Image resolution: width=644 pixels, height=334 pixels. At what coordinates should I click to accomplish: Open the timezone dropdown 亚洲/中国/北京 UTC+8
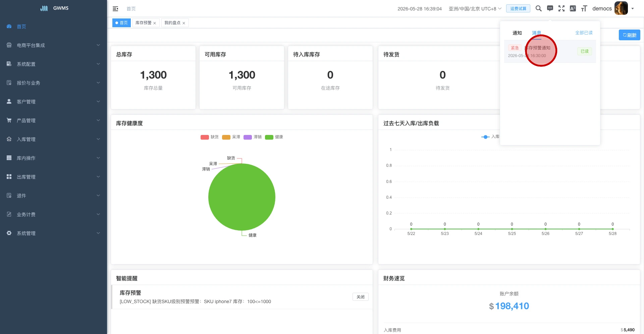(475, 9)
